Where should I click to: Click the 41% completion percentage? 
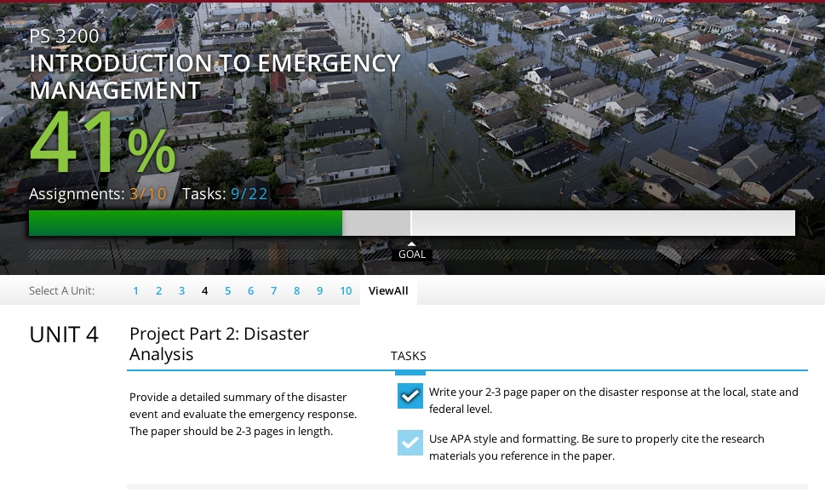click(x=102, y=143)
